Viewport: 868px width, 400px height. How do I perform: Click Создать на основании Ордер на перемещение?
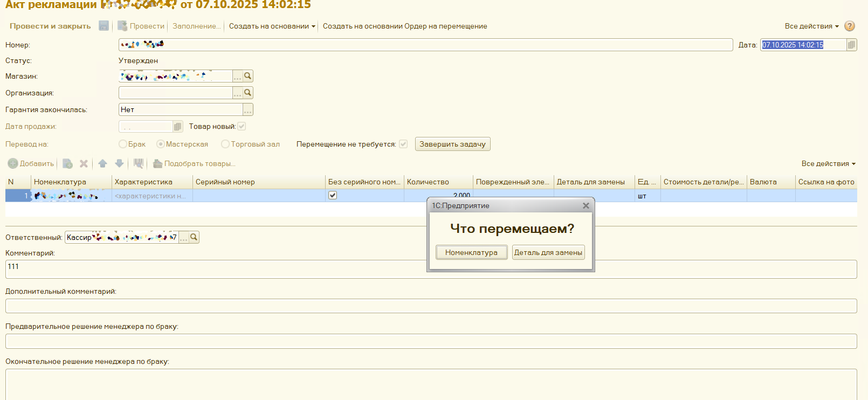coord(404,26)
